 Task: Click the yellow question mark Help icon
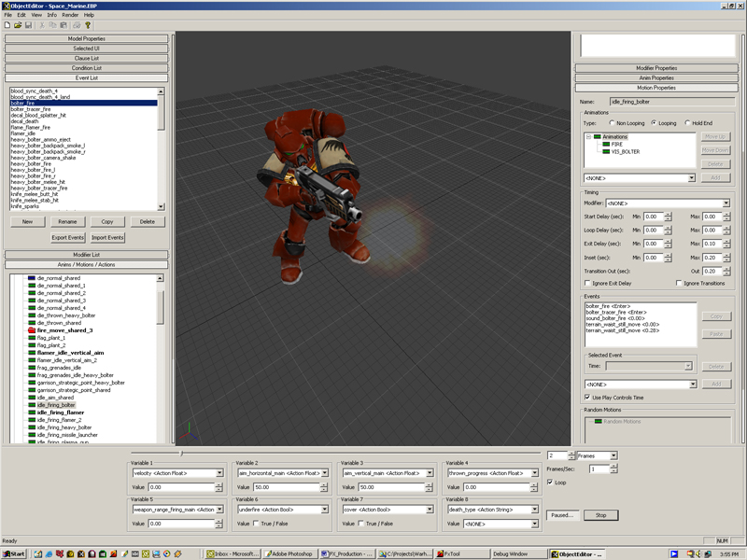click(89, 25)
